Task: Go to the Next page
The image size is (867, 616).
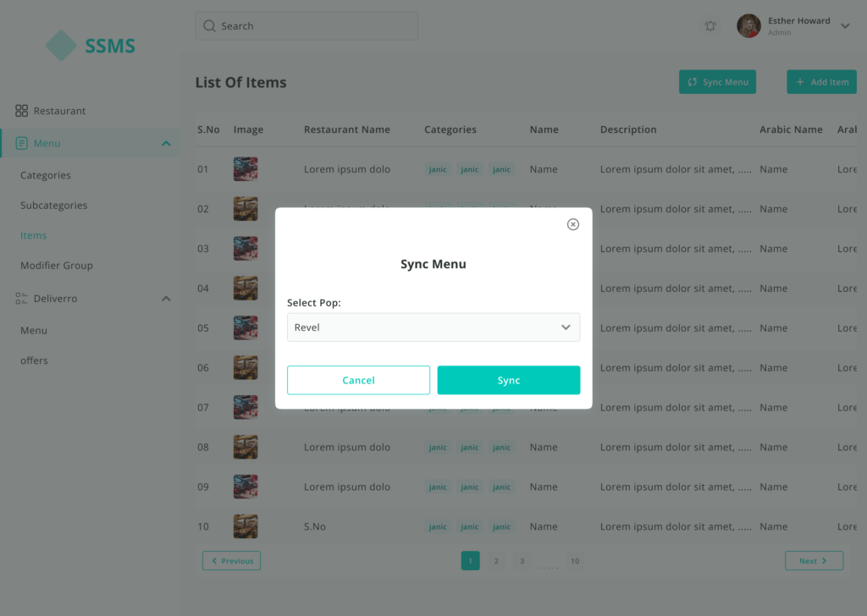Action: tap(814, 560)
